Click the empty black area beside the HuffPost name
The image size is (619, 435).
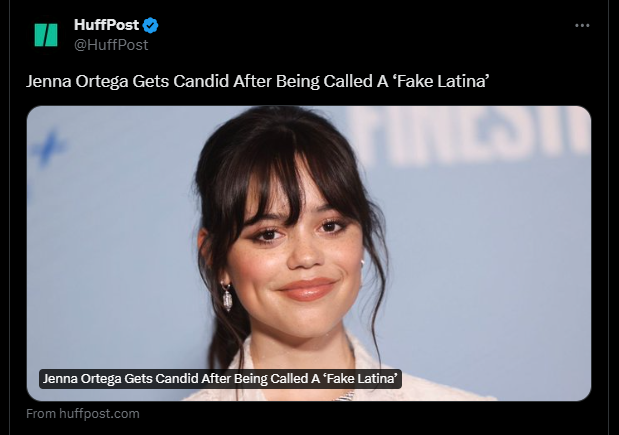[x=355, y=35]
